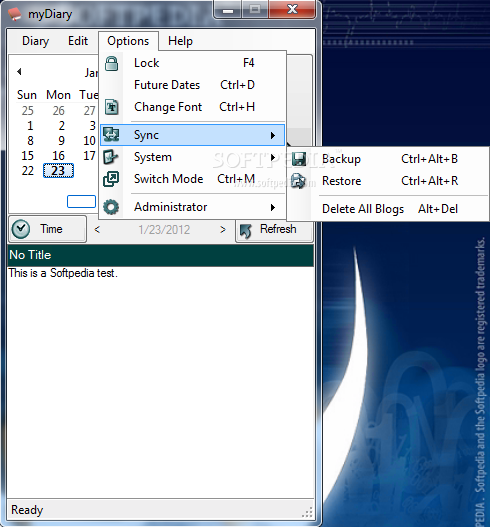Viewport: 490px width, 527px height.
Task: Select Delete All Blogs entry
Action: pos(388,209)
